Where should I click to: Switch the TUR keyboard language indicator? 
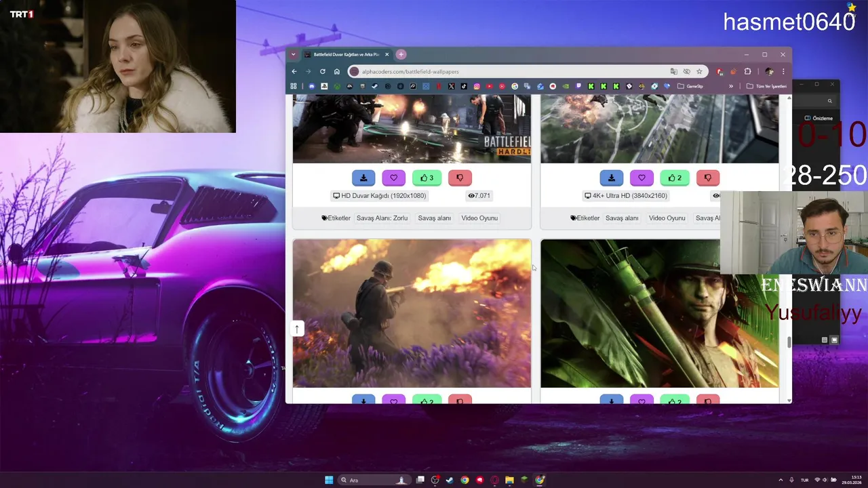[805, 480]
